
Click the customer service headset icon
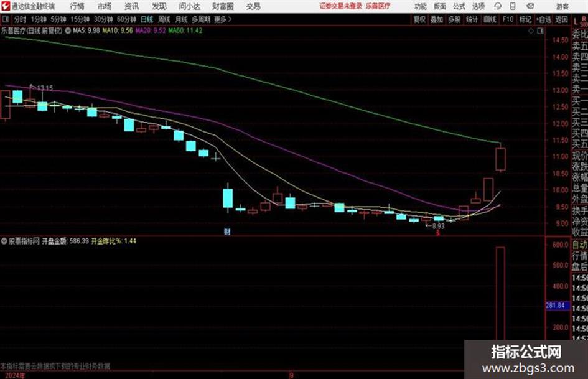[498, 6]
